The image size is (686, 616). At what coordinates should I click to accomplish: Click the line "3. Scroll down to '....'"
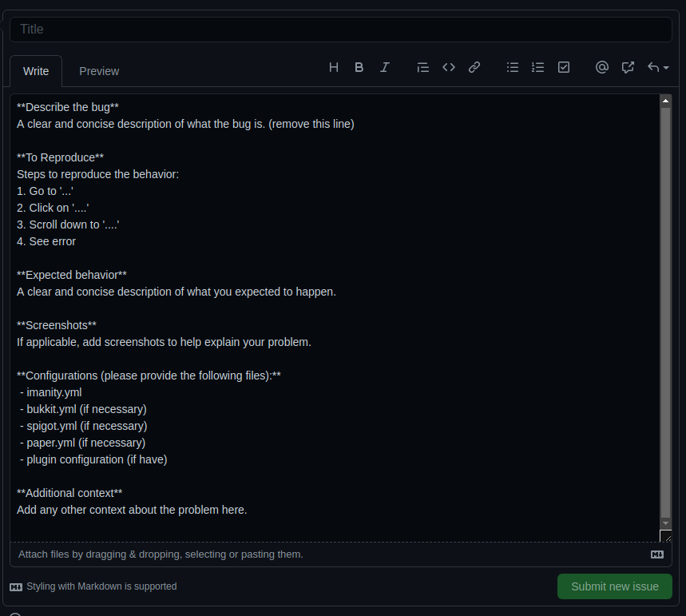click(x=68, y=225)
